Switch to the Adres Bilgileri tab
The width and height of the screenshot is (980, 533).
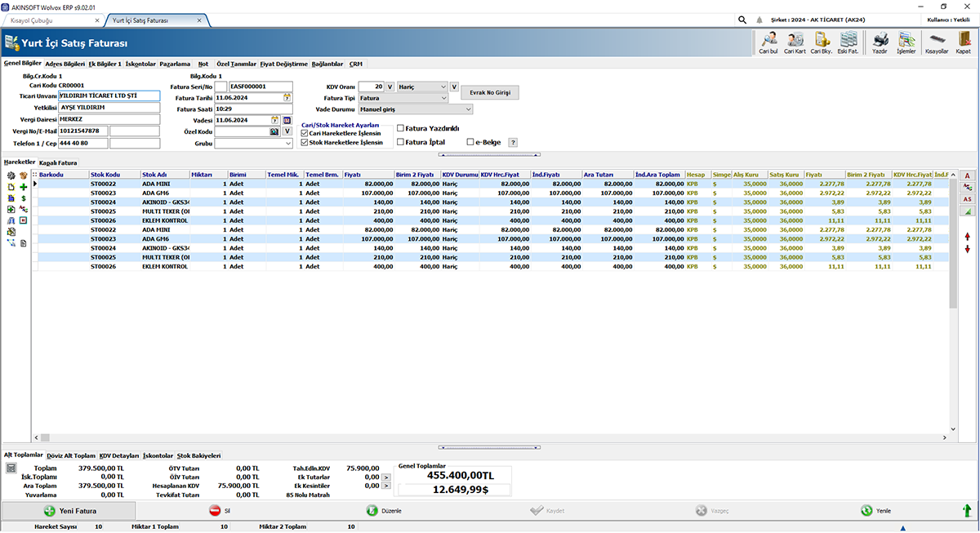click(x=65, y=63)
